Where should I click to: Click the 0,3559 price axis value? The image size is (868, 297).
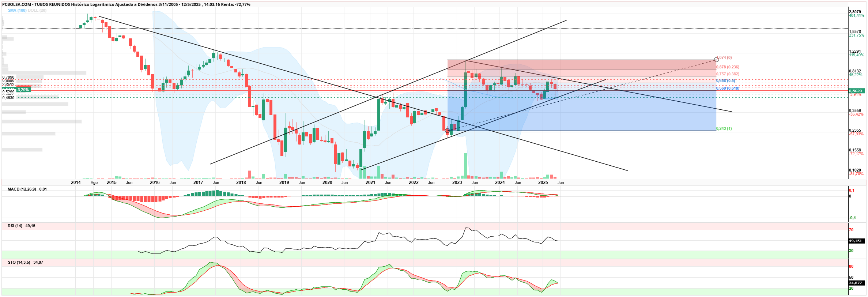(855, 111)
